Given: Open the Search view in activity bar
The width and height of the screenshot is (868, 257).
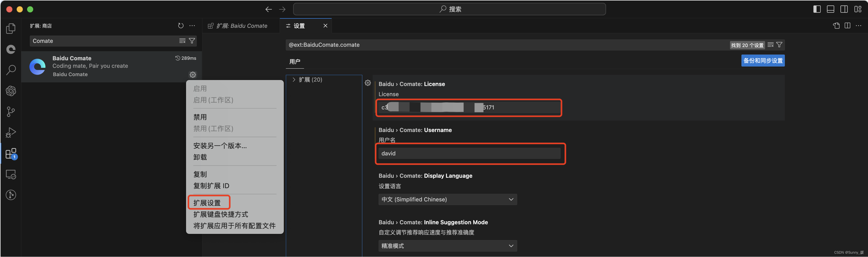Looking at the screenshot, I should pos(11,70).
